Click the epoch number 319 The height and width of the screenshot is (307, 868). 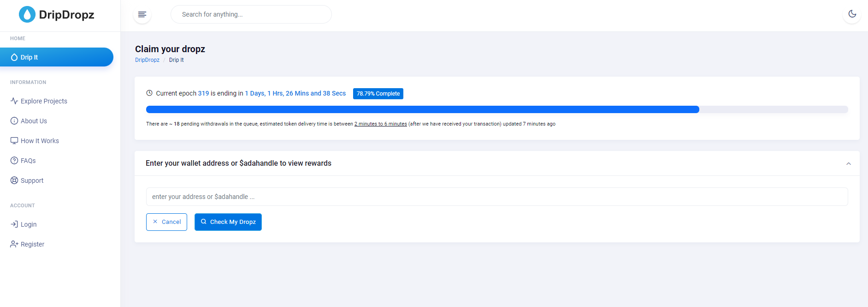click(x=203, y=93)
